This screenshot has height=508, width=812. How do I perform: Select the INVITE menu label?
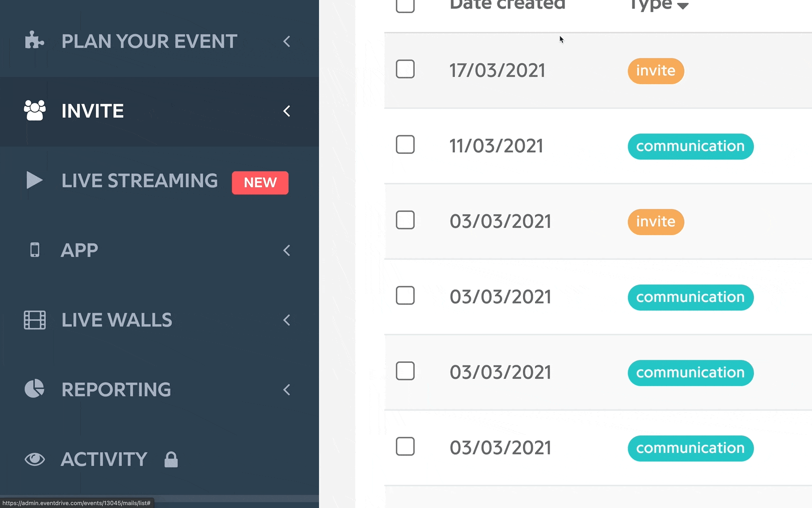coord(92,111)
